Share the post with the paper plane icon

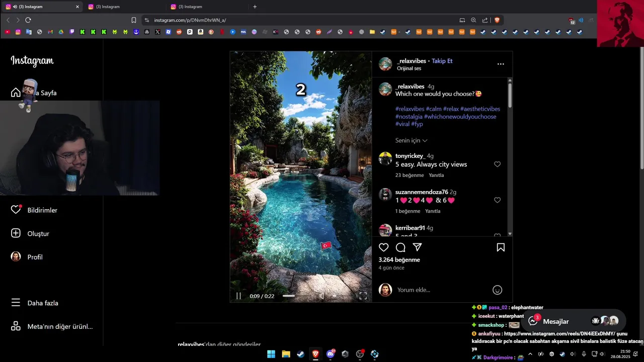[417, 247]
